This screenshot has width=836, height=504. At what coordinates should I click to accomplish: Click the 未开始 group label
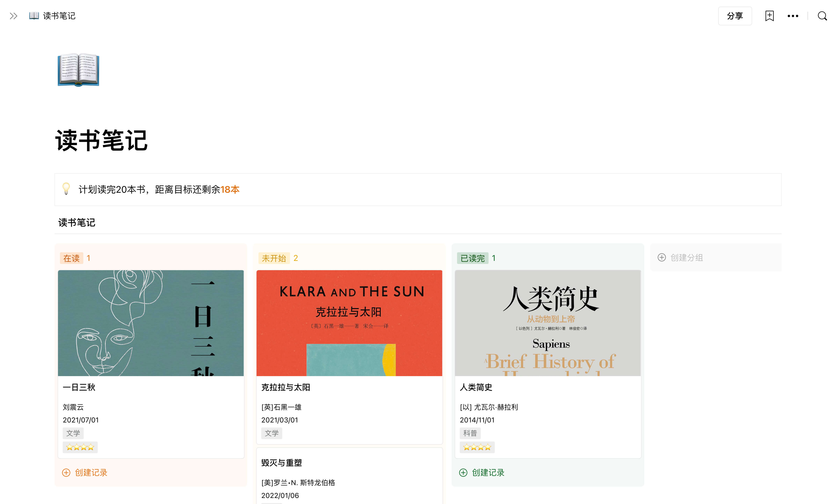[x=274, y=258]
